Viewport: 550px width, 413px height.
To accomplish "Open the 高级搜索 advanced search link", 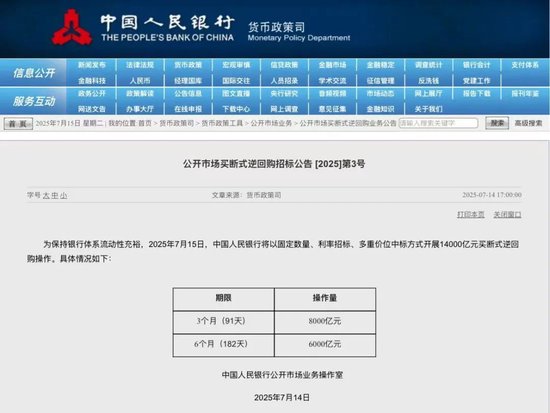I will (x=528, y=123).
